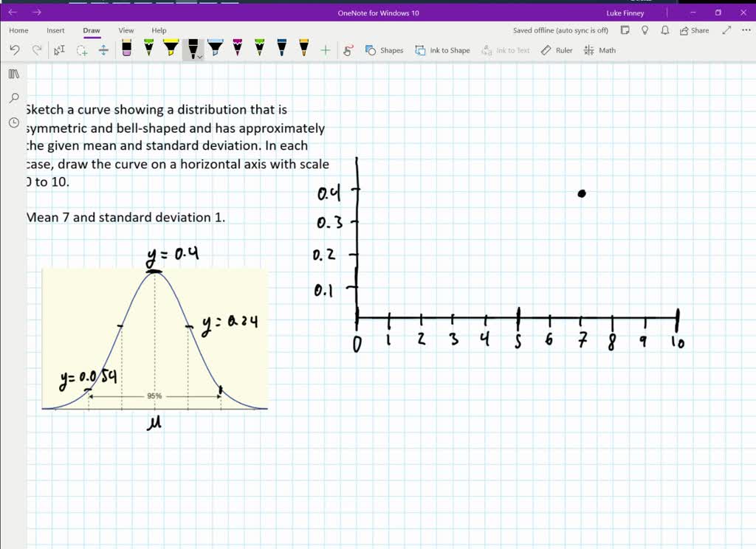
Task: Open the View menu tab
Action: click(126, 30)
